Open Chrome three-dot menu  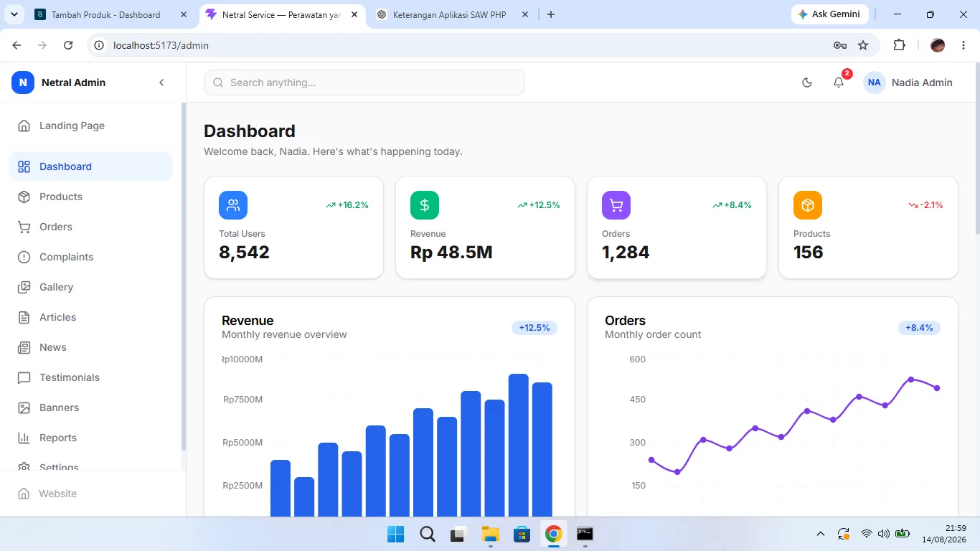point(963,45)
